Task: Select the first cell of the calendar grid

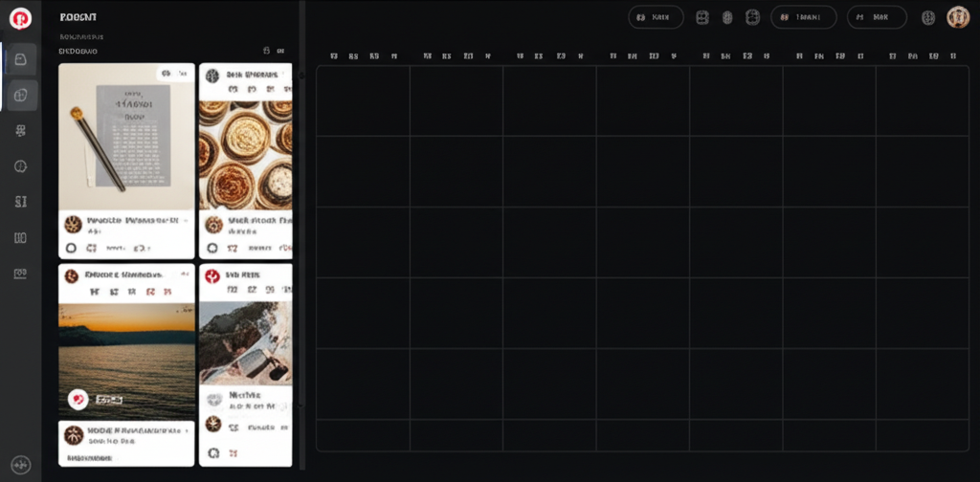Action: coord(363,100)
